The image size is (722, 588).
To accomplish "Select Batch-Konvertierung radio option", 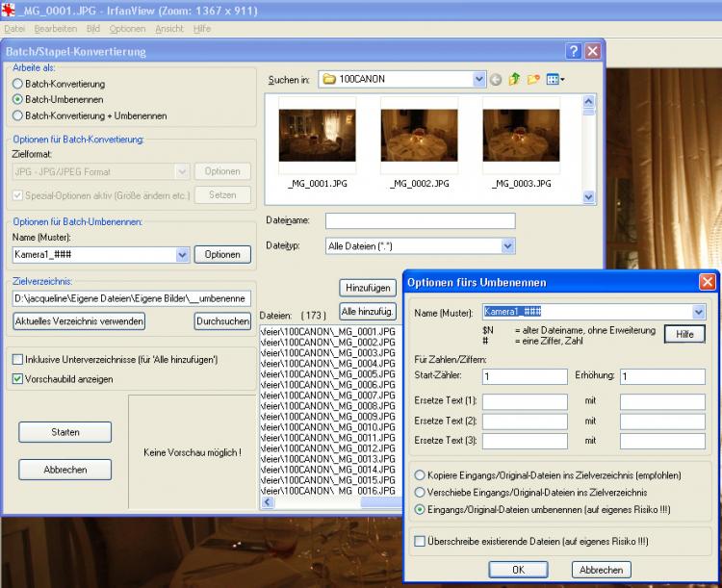I will coord(18,84).
